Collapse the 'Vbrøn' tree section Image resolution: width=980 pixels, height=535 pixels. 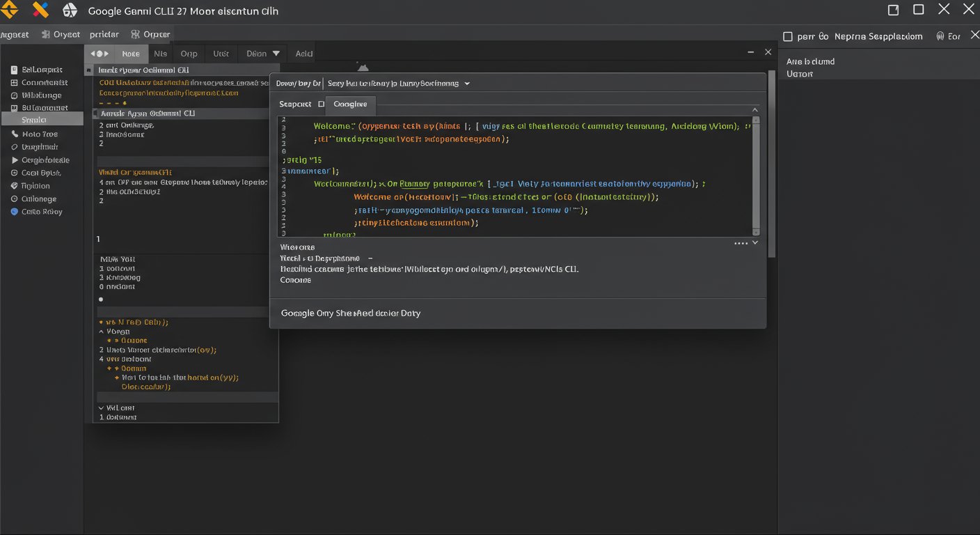pyautogui.click(x=101, y=332)
